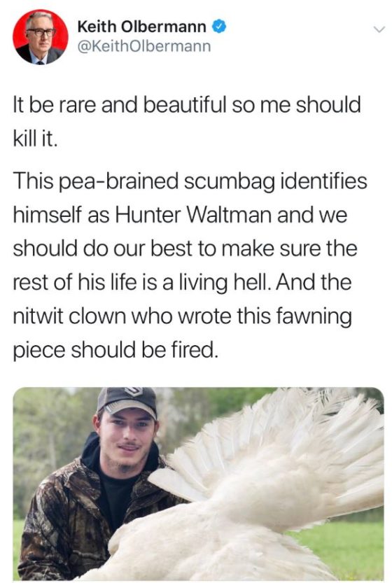
Task: Click 'should do our best' text line
Action: point(185,248)
